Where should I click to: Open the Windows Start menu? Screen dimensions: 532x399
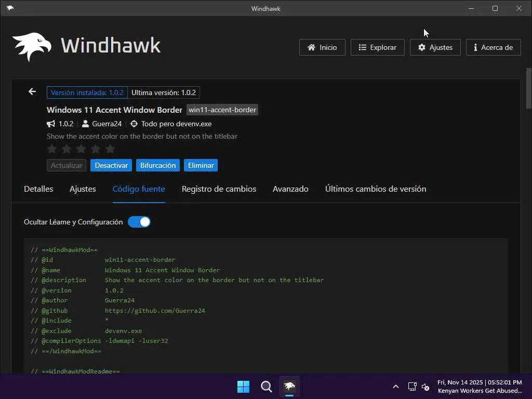pyautogui.click(x=243, y=387)
